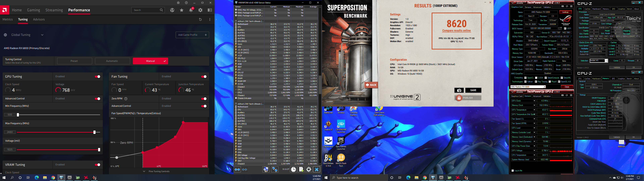Open HWiNFO remote network monitors icon
This screenshot has width=644, height=181.
tap(275, 169)
